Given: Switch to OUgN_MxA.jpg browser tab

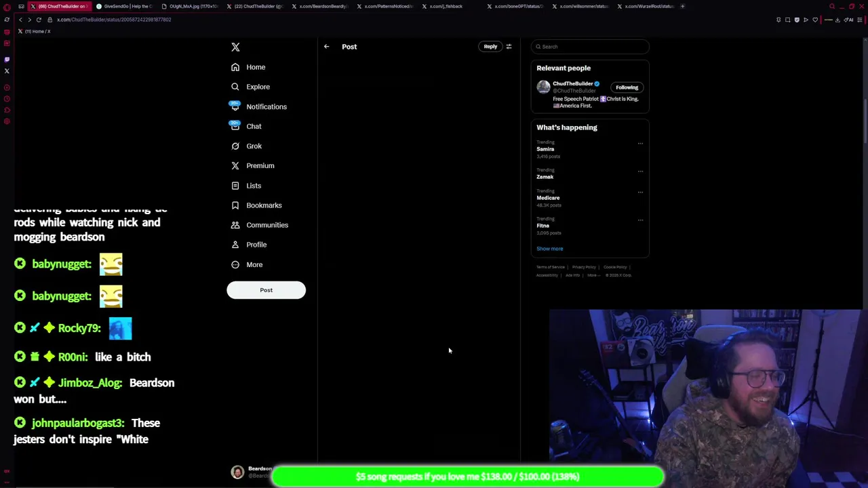Looking at the screenshot, I should click(x=189, y=6).
